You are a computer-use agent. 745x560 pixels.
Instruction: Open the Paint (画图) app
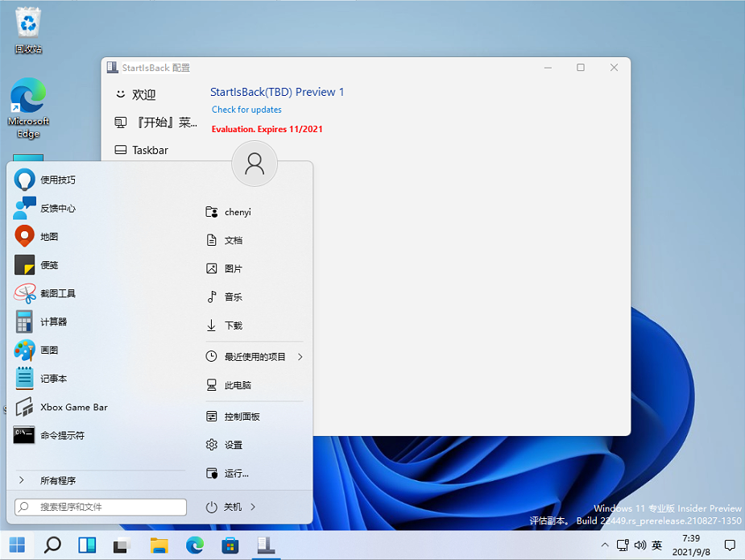click(48, 351)
